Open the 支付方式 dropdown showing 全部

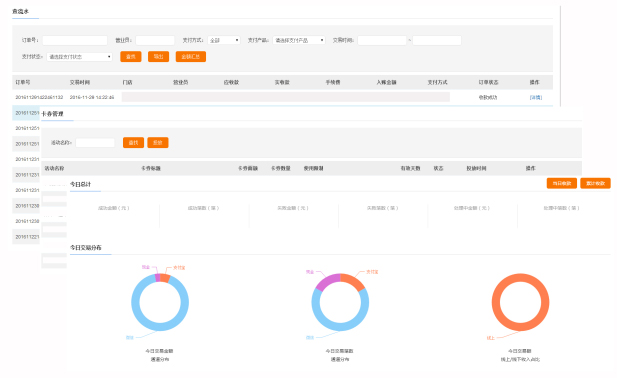(x=224, y=40)
